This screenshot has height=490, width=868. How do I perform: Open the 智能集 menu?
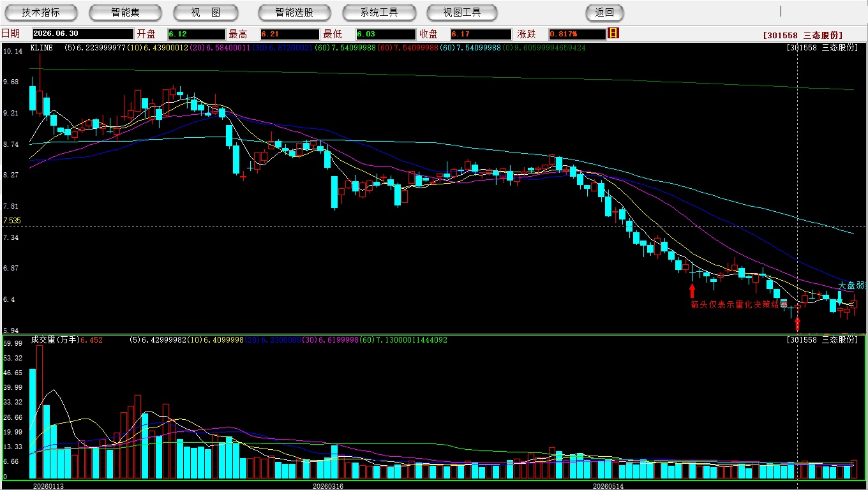[125, 12]
